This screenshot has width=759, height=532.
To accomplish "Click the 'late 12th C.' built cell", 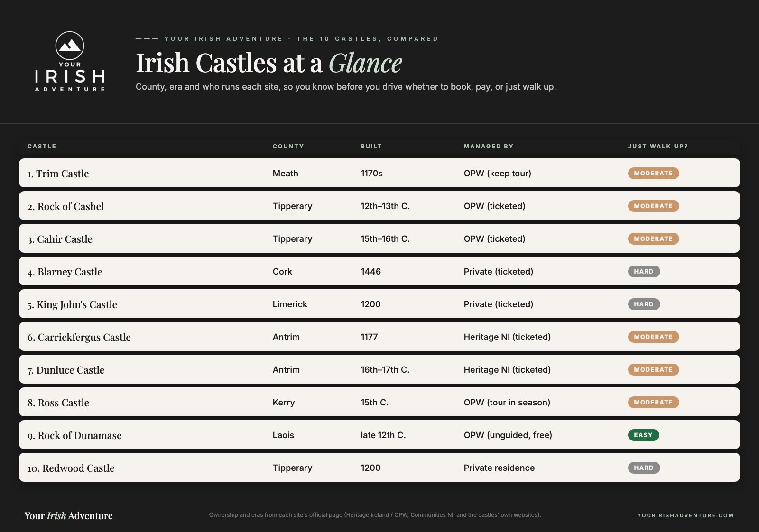I will (383, 435).
